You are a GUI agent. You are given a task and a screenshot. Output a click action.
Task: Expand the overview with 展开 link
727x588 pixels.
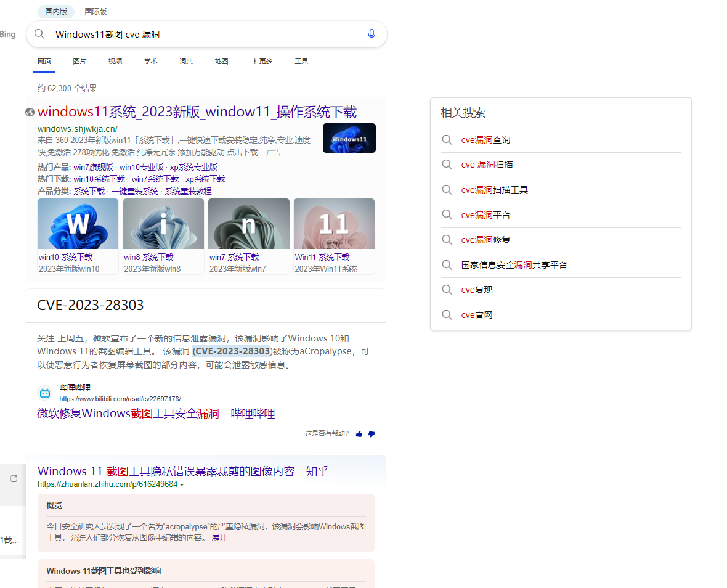coord(219,537)
